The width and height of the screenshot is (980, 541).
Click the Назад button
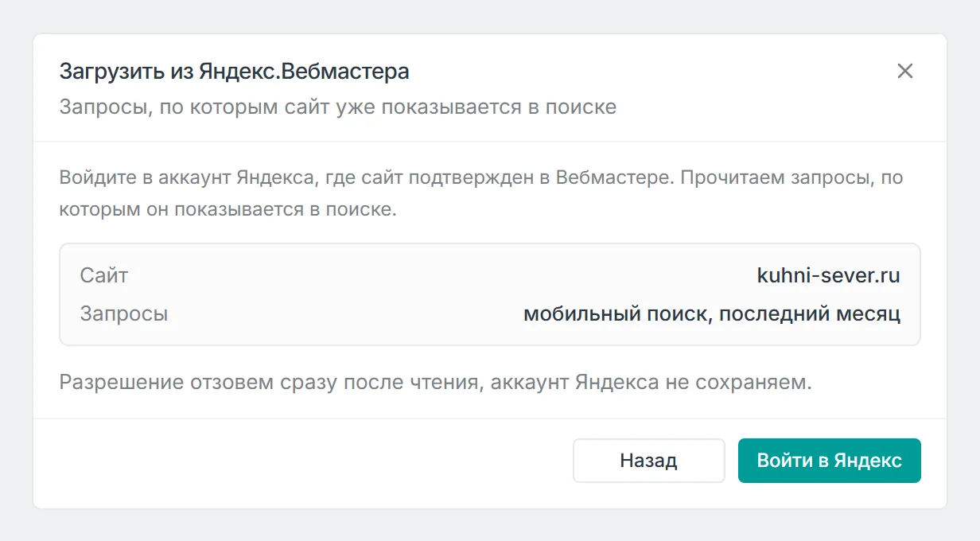click(649, 461)
